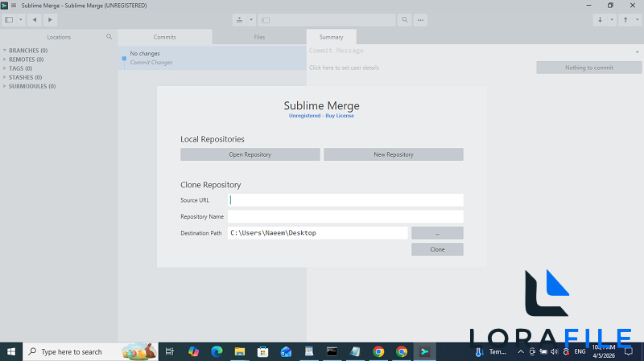The width and height of the screenshot is (644, 361).
Task: Click the stash changes toolbar icon
Action: pos(239,19)
